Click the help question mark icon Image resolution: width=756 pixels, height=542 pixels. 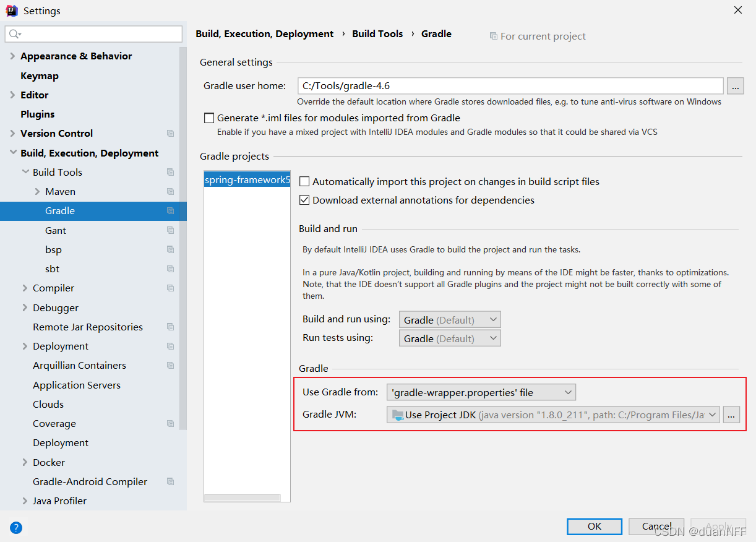(x=16, y=528)
